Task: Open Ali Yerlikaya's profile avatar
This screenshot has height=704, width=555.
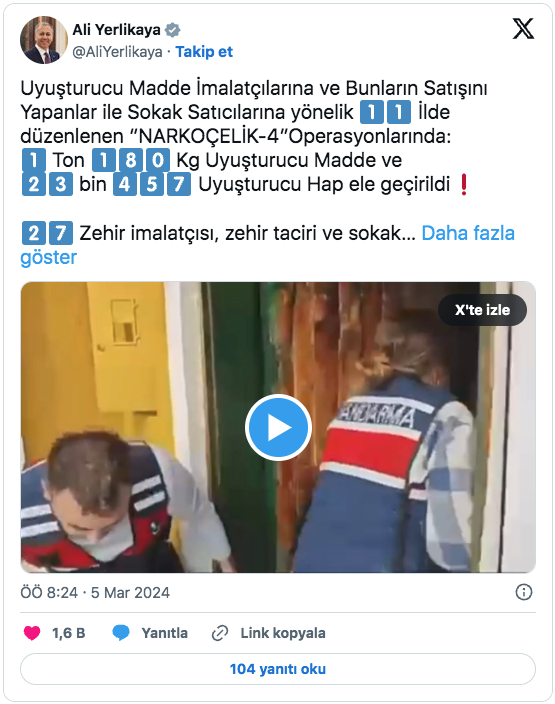Action: coord(44,40)
